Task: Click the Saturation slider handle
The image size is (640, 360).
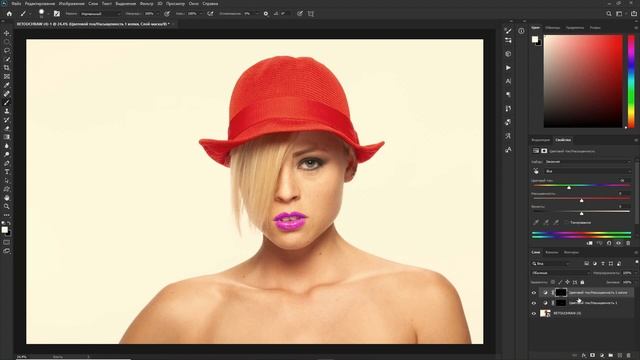Action: [x=582, y=200]
